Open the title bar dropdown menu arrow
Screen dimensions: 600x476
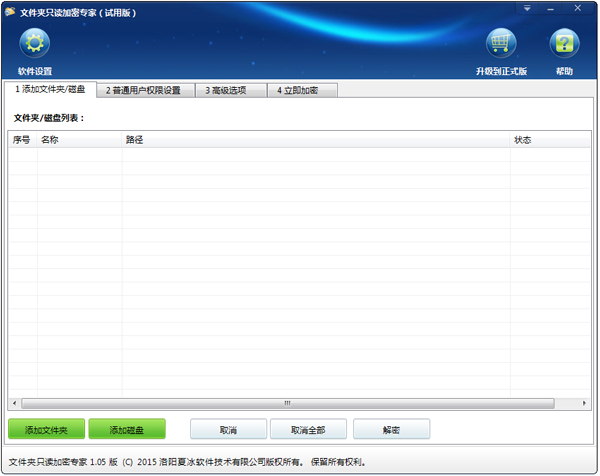point(527,8)
